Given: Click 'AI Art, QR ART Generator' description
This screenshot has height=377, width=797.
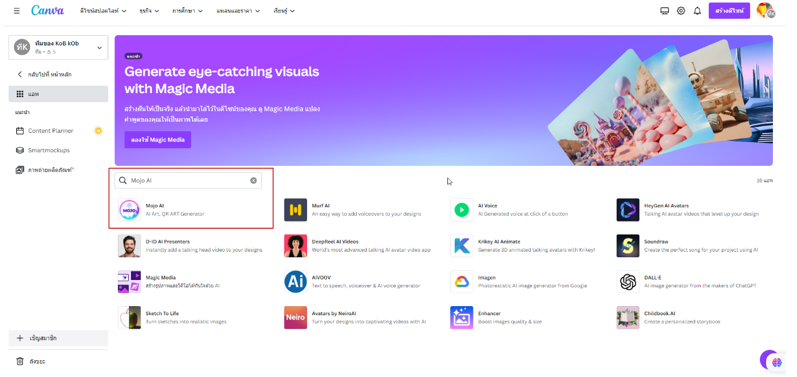Looking at the screenshot, I should 175,214.
